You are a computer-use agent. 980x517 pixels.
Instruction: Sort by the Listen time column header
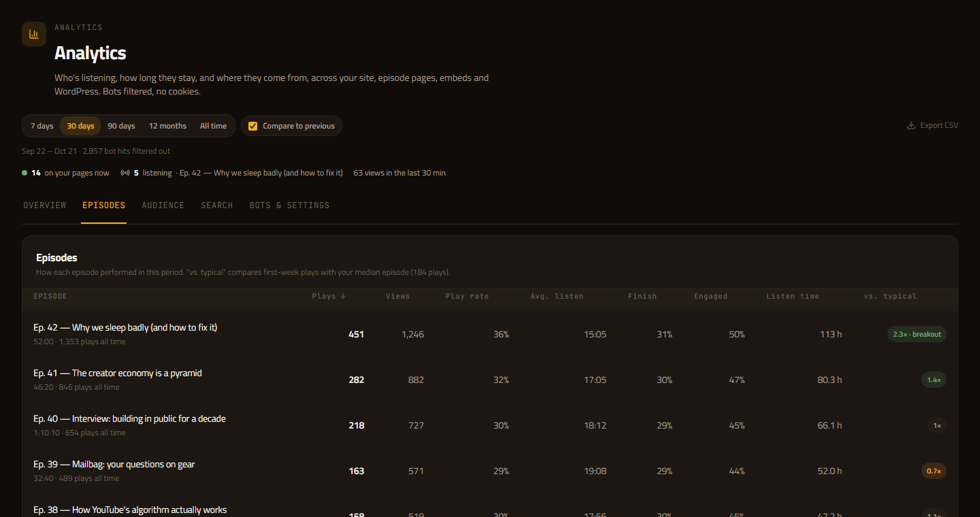coord(793,296)
